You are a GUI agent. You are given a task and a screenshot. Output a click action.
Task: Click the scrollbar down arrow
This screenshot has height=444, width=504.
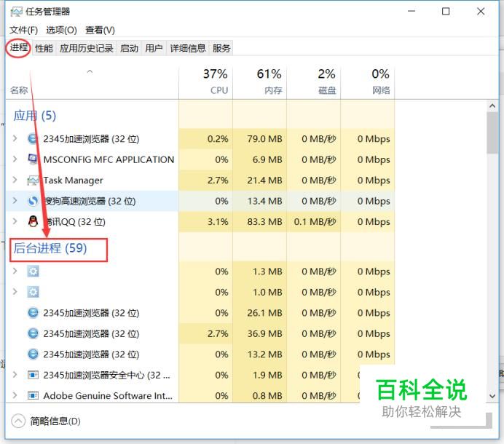492,396
